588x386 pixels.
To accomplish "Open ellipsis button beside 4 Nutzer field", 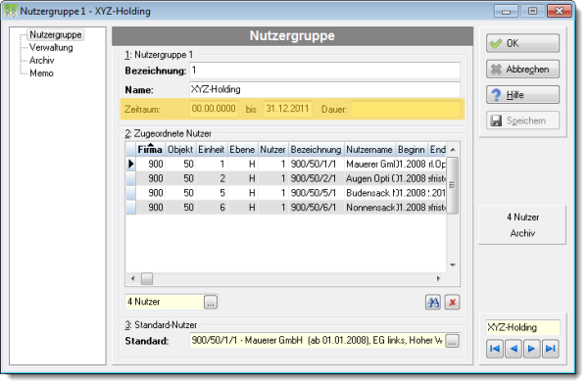I will (x=211, y=302).
